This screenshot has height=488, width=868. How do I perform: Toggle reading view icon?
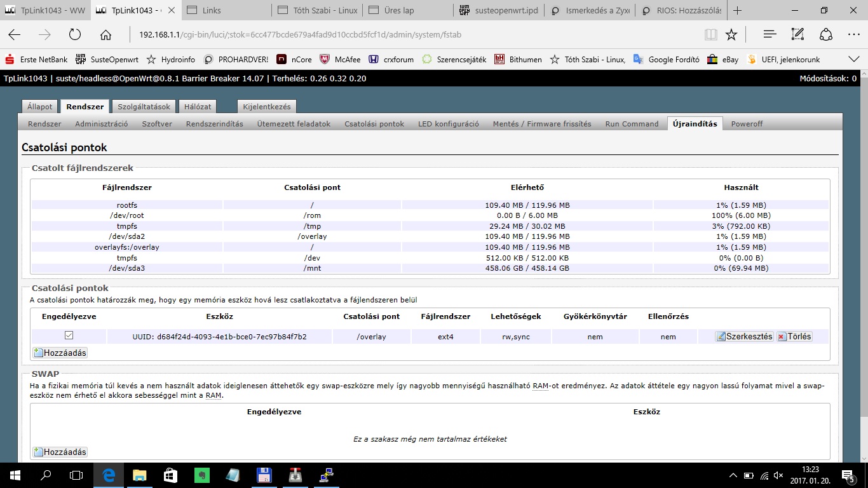(710, 35)
